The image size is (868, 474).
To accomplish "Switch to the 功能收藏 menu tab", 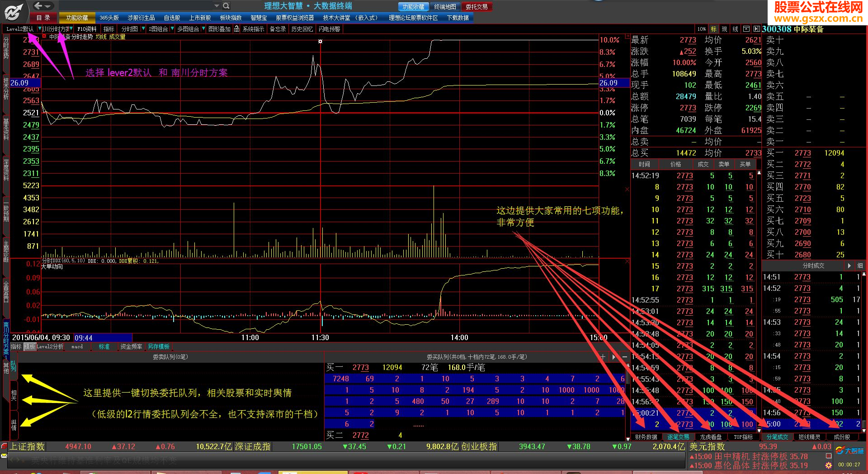I will point(77,18).
